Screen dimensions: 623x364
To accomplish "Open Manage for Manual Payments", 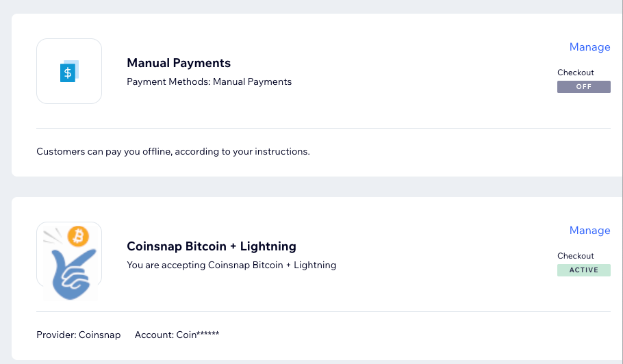I will click(589, 47).
